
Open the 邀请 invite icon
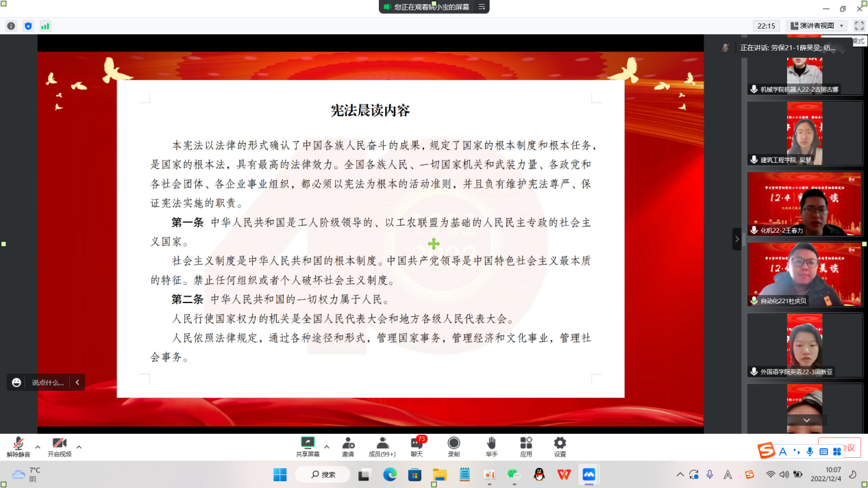[x=348, y=445]
